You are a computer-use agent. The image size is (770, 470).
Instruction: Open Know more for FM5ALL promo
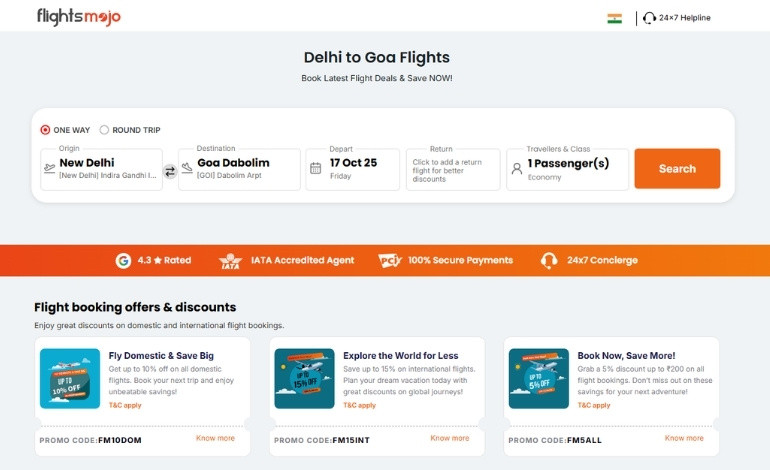(684, 438)
